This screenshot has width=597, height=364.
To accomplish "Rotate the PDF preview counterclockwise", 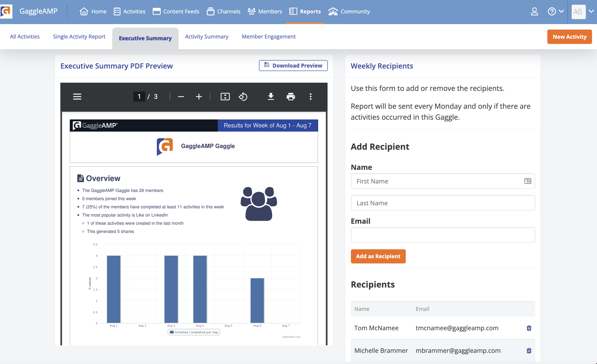I will coord(243,97).
